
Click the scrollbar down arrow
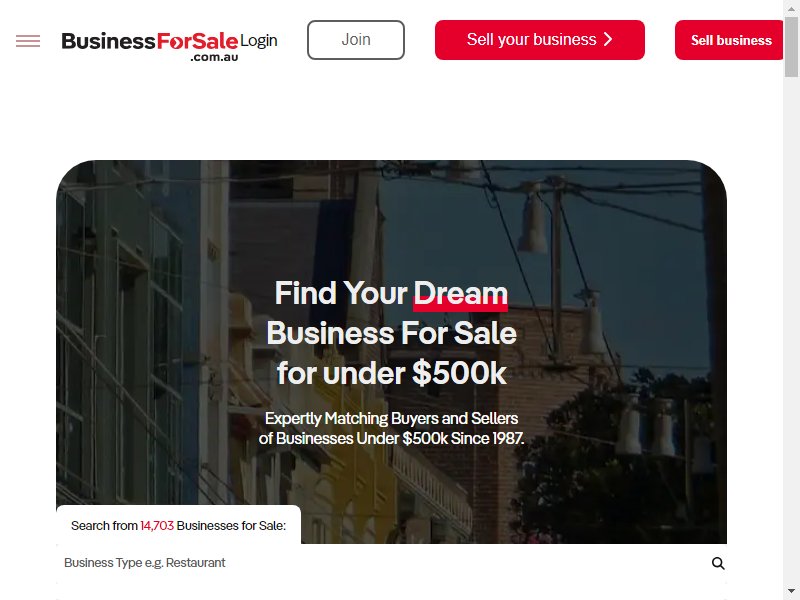(791, 590)
